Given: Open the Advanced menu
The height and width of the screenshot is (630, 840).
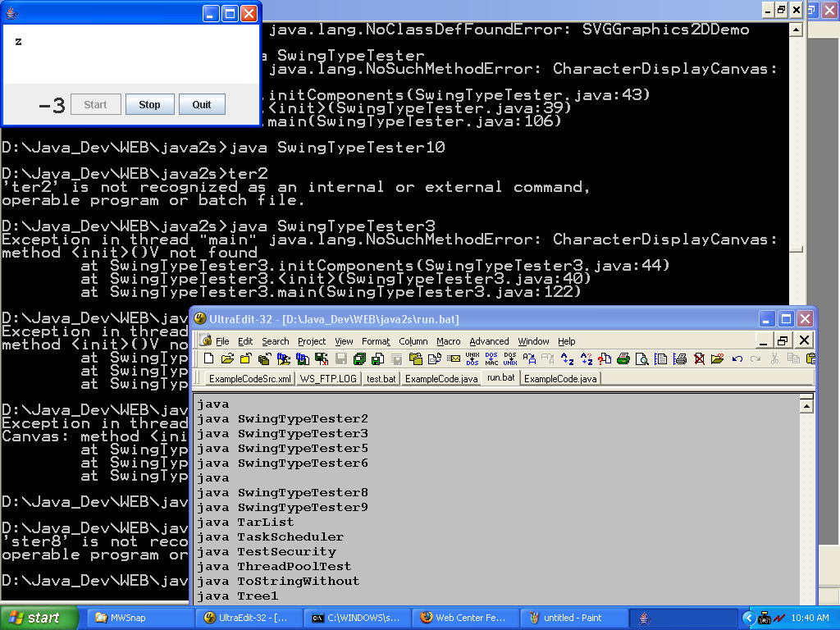Looking at the screenshot, I should [489, 341].
